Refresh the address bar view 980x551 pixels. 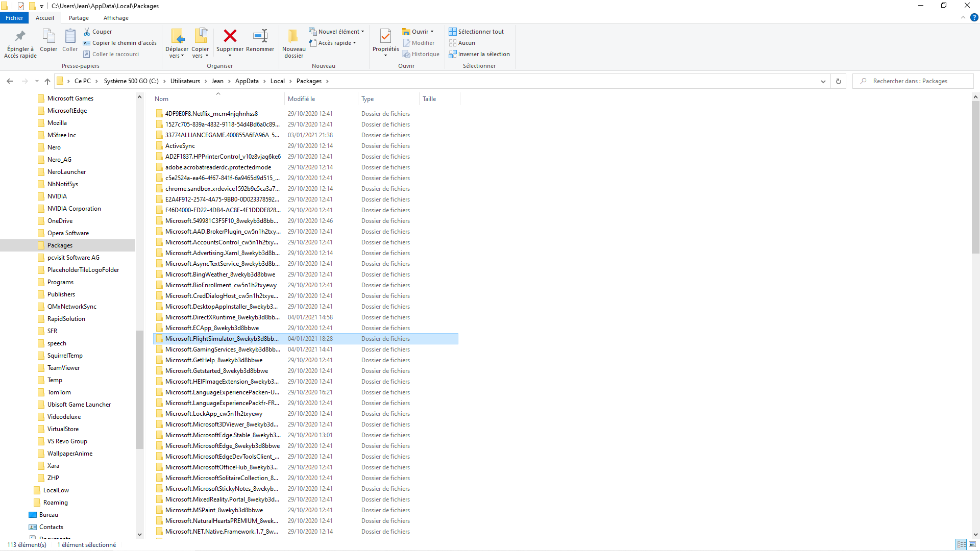(x=838, y=81)
